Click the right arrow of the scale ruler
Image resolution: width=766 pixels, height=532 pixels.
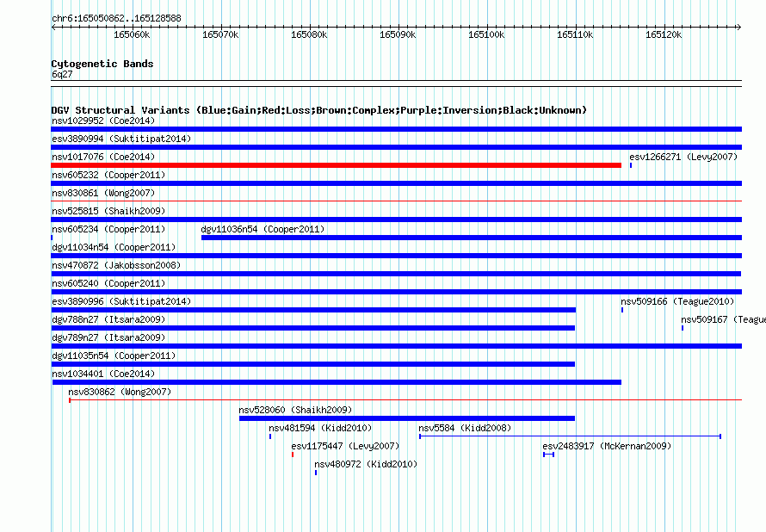click(x=738, y=28)
